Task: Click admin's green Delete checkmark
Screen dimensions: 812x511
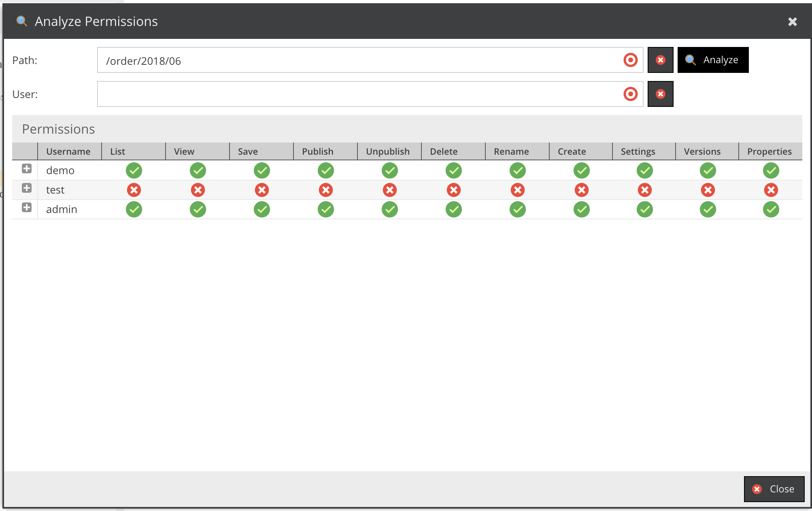Action: coord(454,209)
